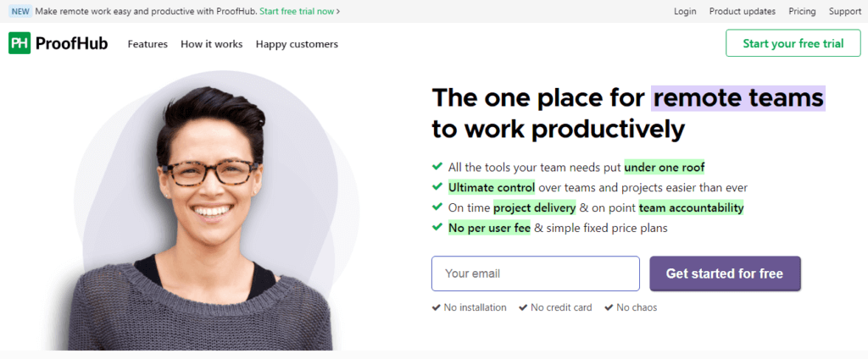Click checkmark beside 'All the tools your team needs'
Image resolution: width=868 pixels, height=359 pixels.
(x=437, y=167)
